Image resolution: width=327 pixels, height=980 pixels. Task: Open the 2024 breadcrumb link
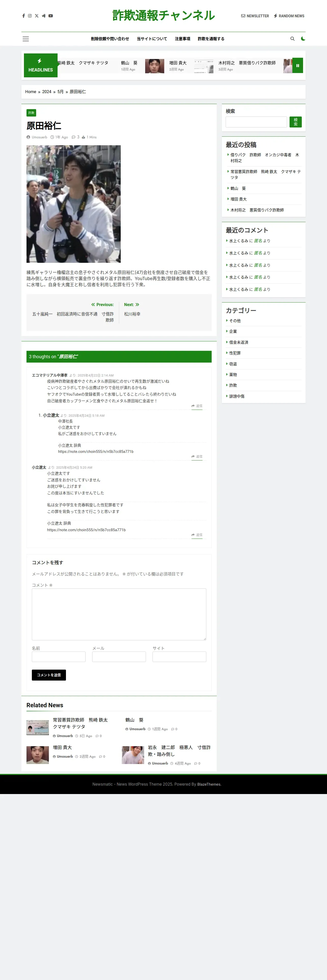46,92
